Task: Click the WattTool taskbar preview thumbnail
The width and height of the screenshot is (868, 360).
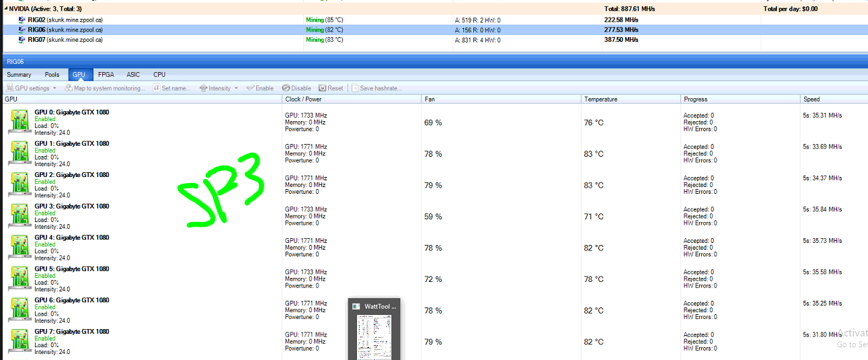Action: click(x=374, y=329)
